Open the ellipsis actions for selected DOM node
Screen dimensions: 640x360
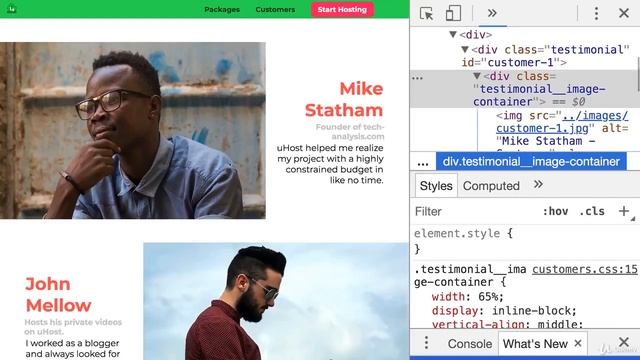coord(417,78)
